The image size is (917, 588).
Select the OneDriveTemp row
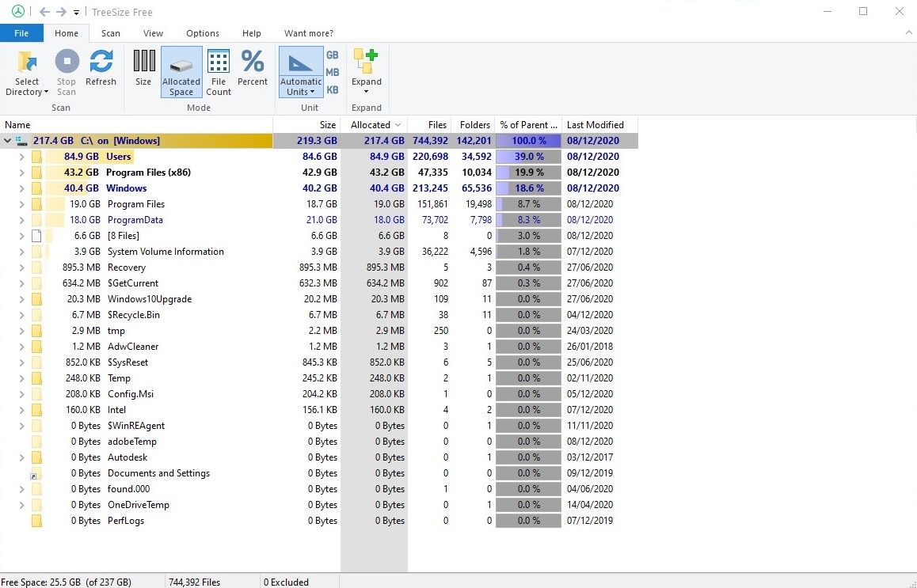click(318, 505)
